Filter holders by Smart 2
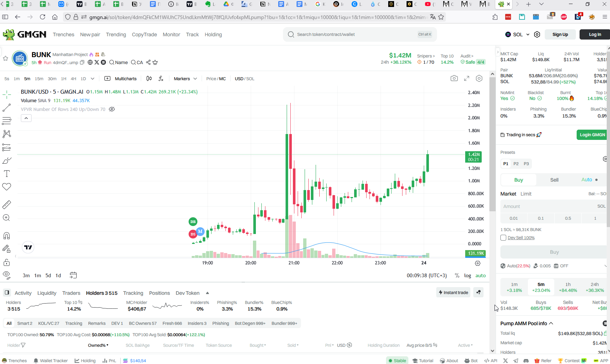The width and height of the screenshot is (610, 364). [x=25, y=323]
